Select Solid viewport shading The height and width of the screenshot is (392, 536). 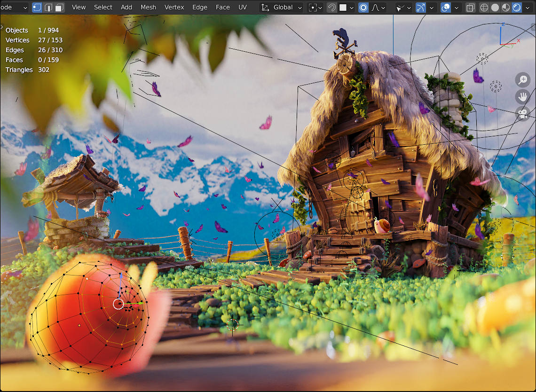[494, 8]
